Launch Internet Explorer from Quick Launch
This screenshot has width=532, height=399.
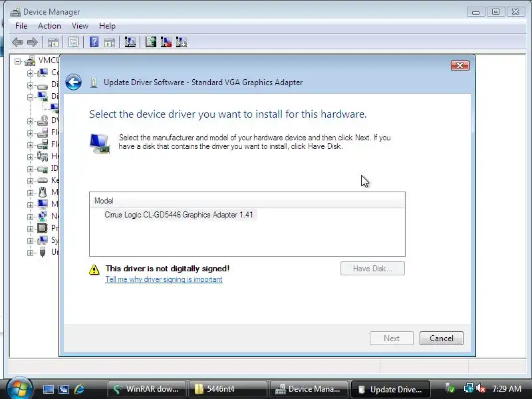point(79,389)
